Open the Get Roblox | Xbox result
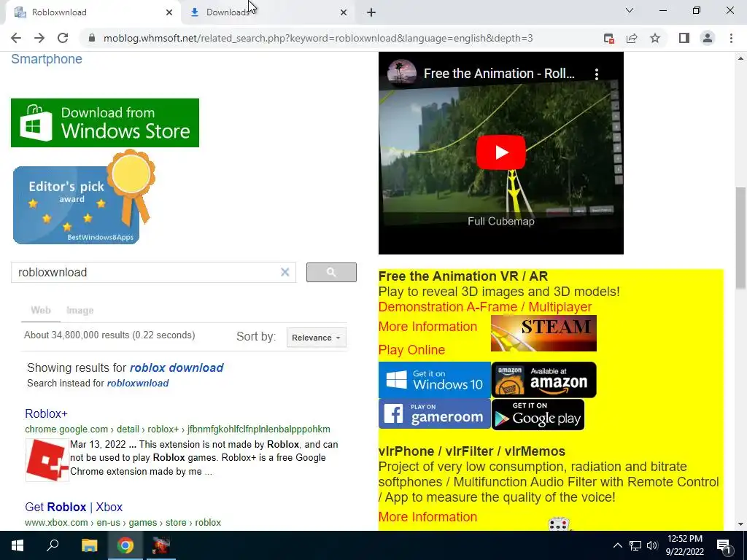This screenshot has width=747, height=560. pyautogui.click(x=74, y=507)
